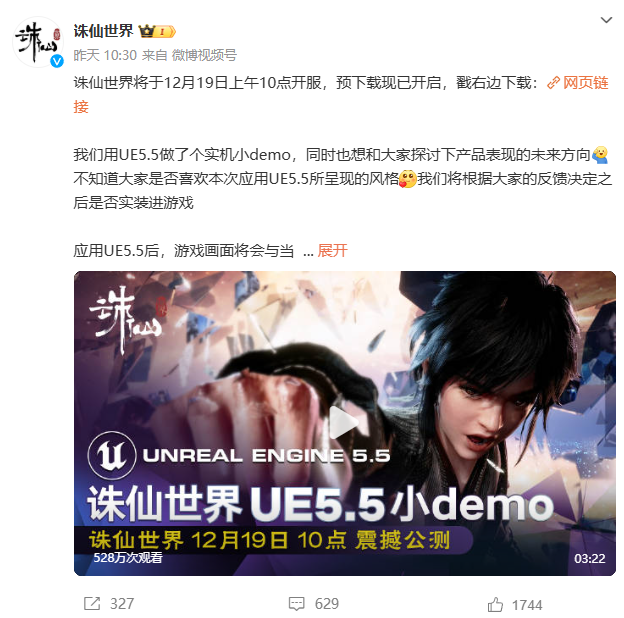Screen dimensions: 624x618
Task: Click the hugging heart emoji
Action: (408, 179)
